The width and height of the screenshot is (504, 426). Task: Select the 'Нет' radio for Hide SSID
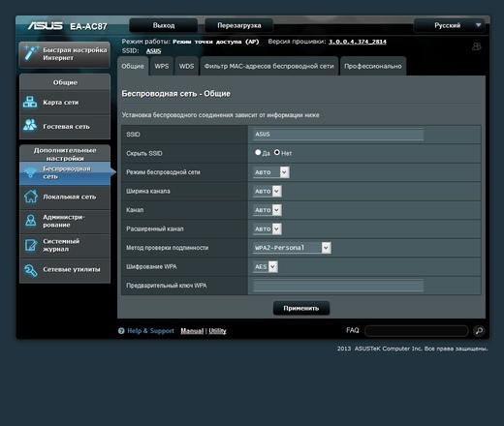[277, 152]
